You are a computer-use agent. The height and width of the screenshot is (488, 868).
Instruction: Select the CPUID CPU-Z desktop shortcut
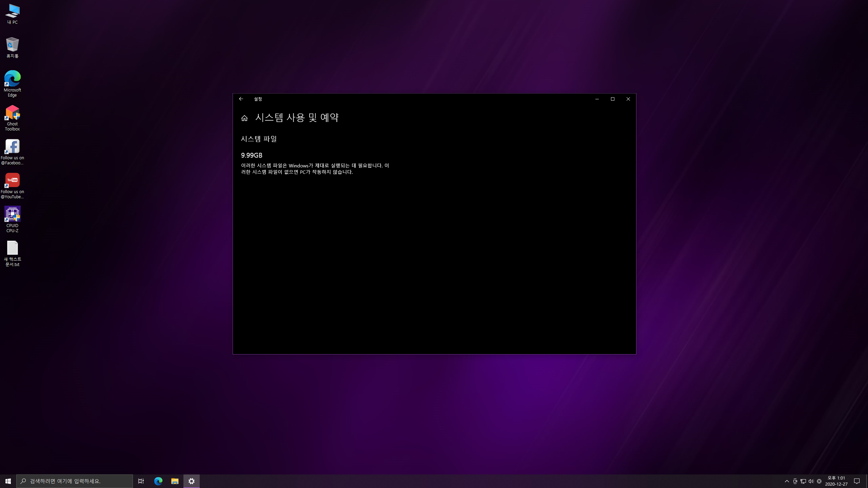coord(13,219)
